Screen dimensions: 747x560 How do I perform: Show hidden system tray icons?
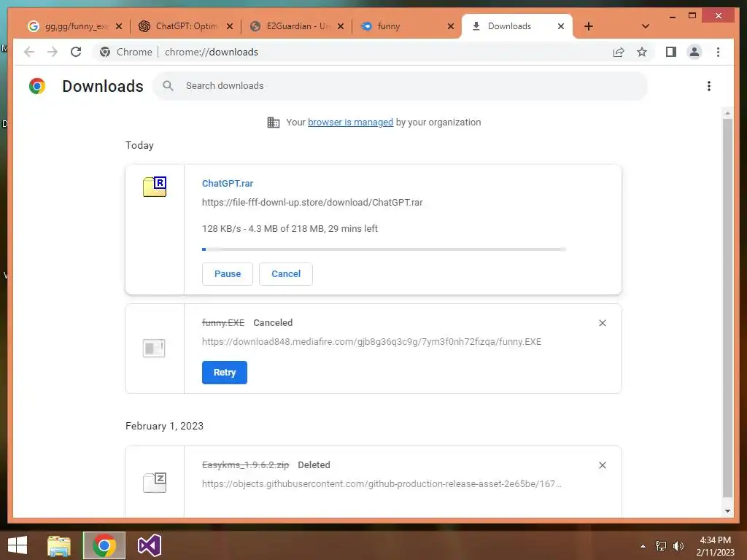tap(643, 546)
